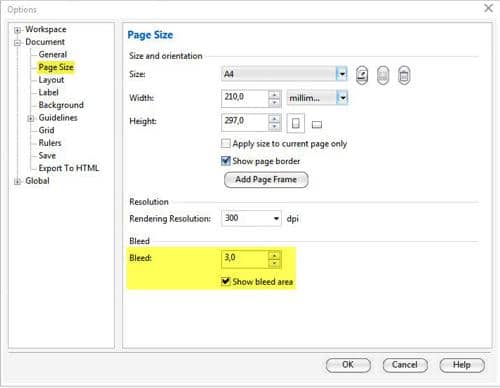Image resolution: width=500 pixels, height=388 pixels.
Task: Decrease Width with spinner down arrow
Action: pos(274,103)
